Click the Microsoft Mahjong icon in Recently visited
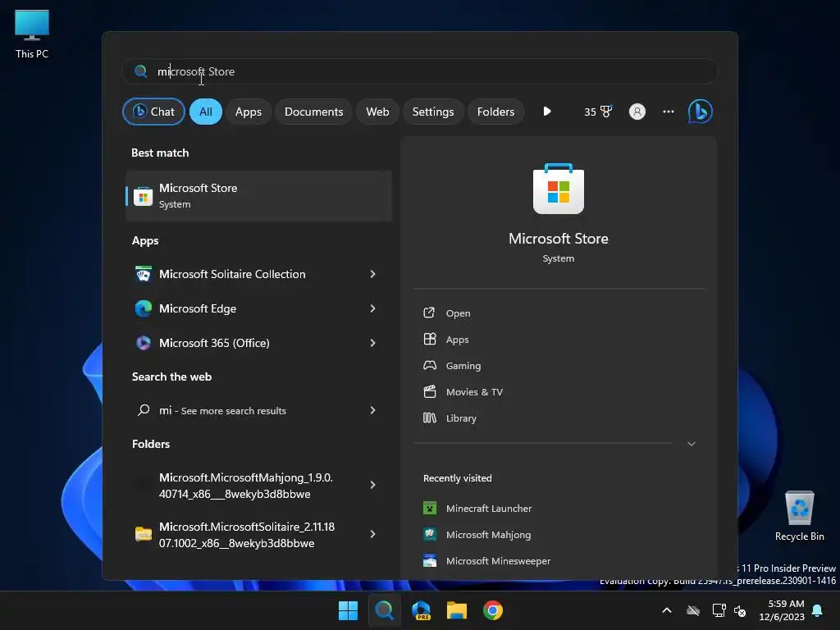Image resolution: width=840 pixels, height=630 pixels. pyautogui.click(x=430, y=534)
